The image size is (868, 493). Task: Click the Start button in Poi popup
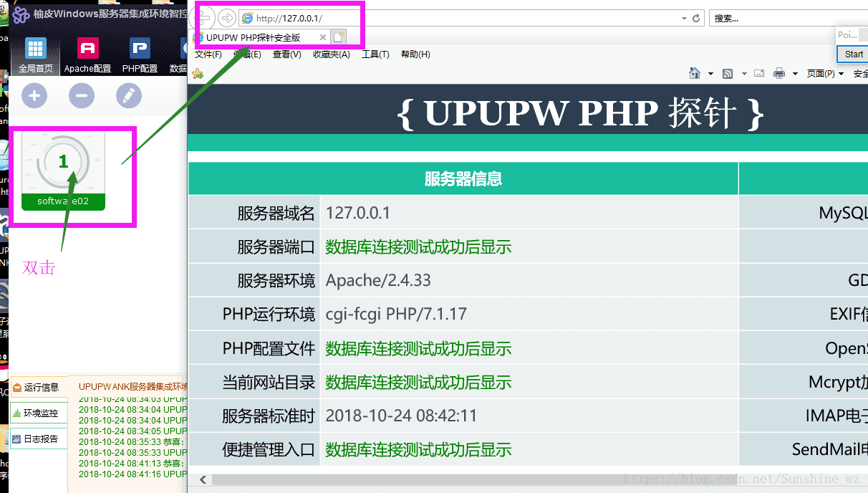coord(854,54)
